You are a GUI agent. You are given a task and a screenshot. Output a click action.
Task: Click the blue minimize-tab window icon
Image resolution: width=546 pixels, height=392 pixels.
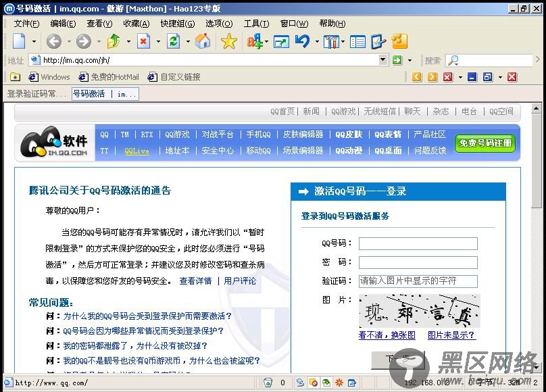coord(472,77)
